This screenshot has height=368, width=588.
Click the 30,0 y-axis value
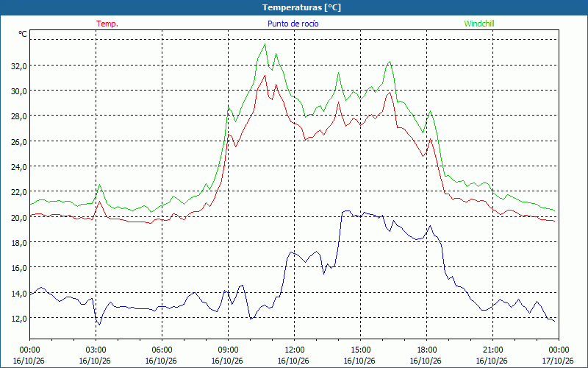click(19, 91)
